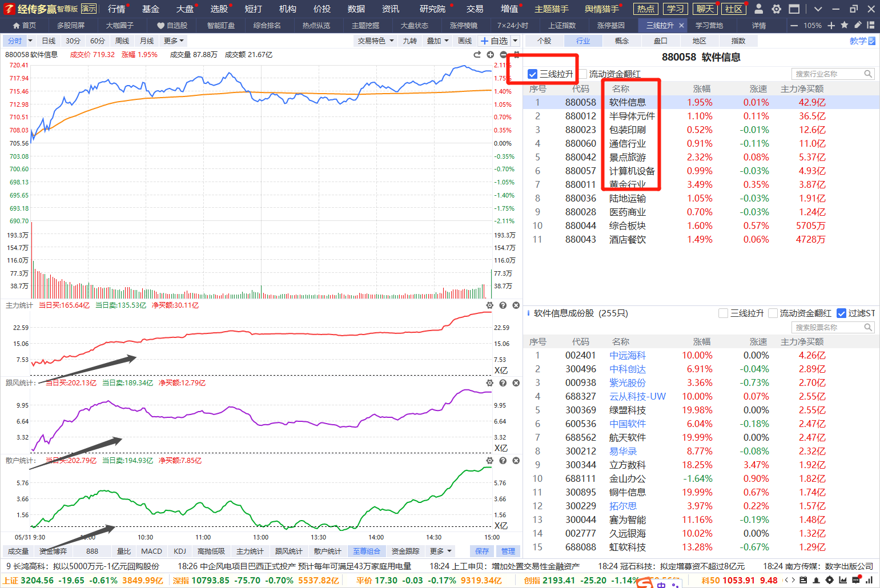Viewport: 880px width, 588px height.
Task: Click search icon in stock name search box
Action: [868, 328]
